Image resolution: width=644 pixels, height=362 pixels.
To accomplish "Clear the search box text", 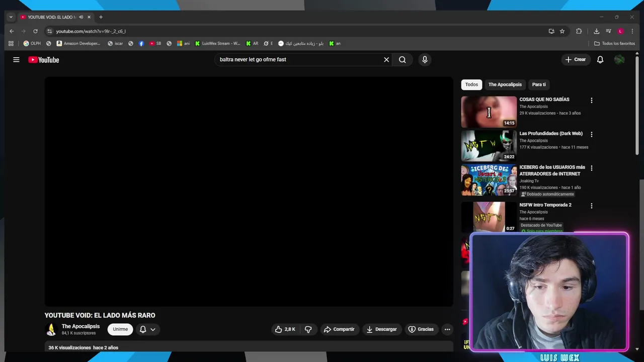I will (386, 59).
